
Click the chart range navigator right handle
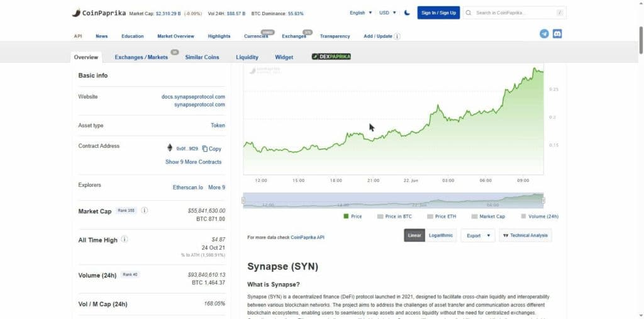coord(543,200)
